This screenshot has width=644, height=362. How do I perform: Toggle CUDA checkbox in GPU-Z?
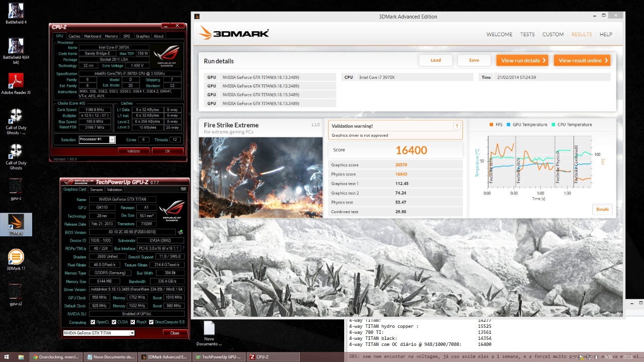pyautogui.click(x=114, y=322)
